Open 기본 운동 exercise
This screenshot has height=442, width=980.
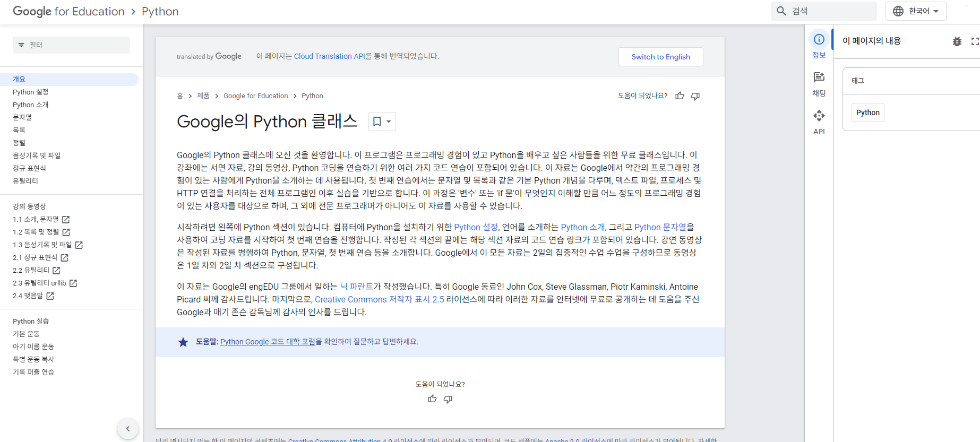pos(26,334)
